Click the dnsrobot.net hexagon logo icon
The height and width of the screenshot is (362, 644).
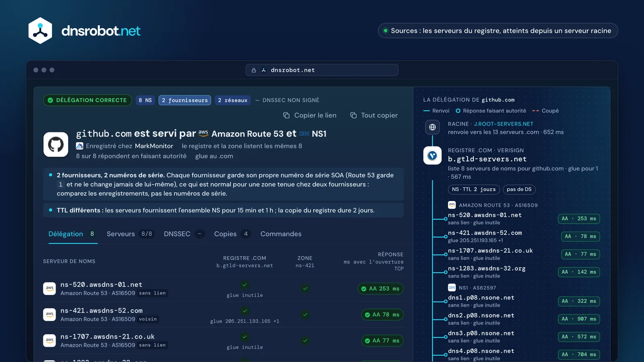point(40,31)
